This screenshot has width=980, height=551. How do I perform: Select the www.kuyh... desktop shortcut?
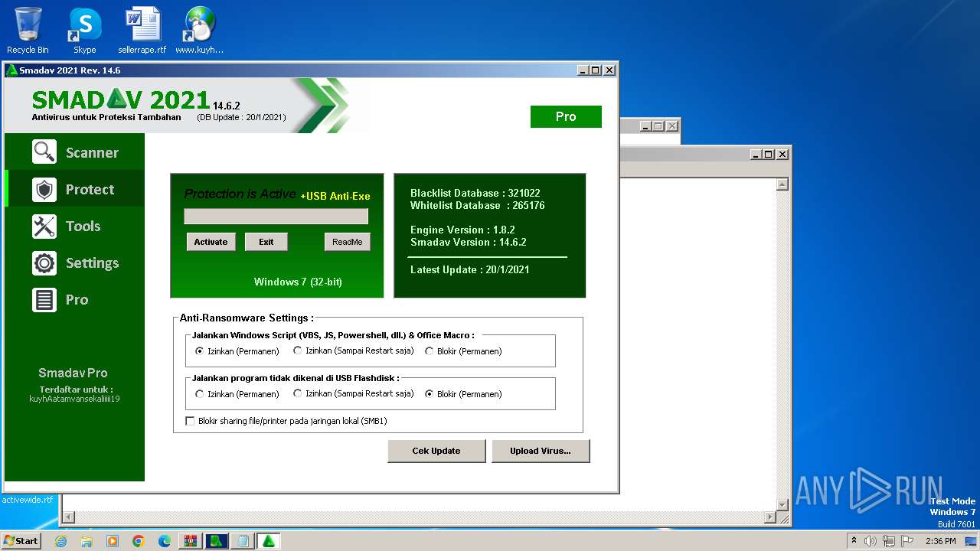tap(199, 31)
